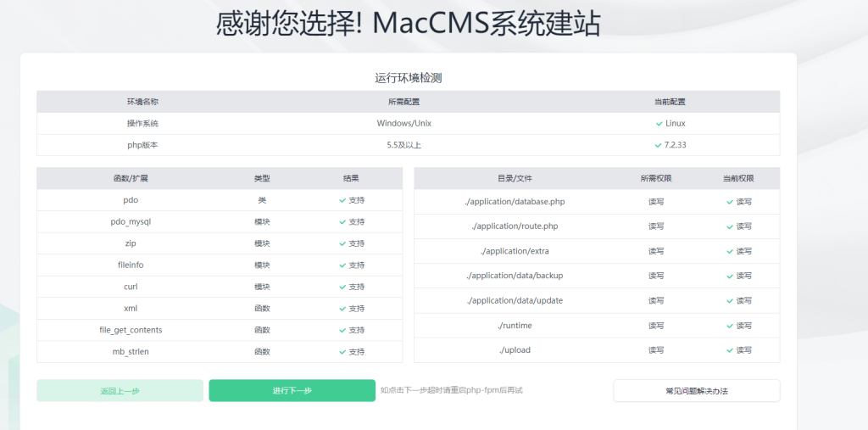Screen dimensions: 868x430
Task: Click the ./application/extra path
Action: (x=515, y=251)
